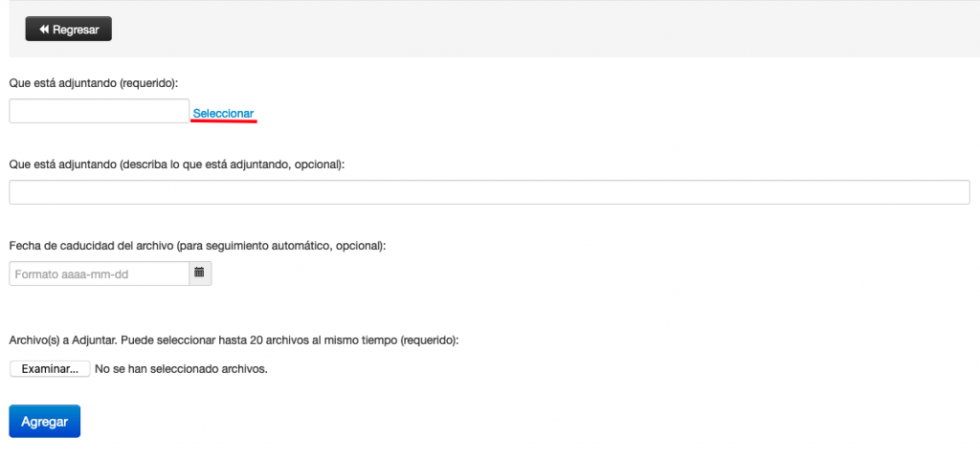Image resolution: width=980 pixels, height=459 pixels.
Task: Focus the required 'Que está adjuntando' input box
Action: (x=99, y=111)
